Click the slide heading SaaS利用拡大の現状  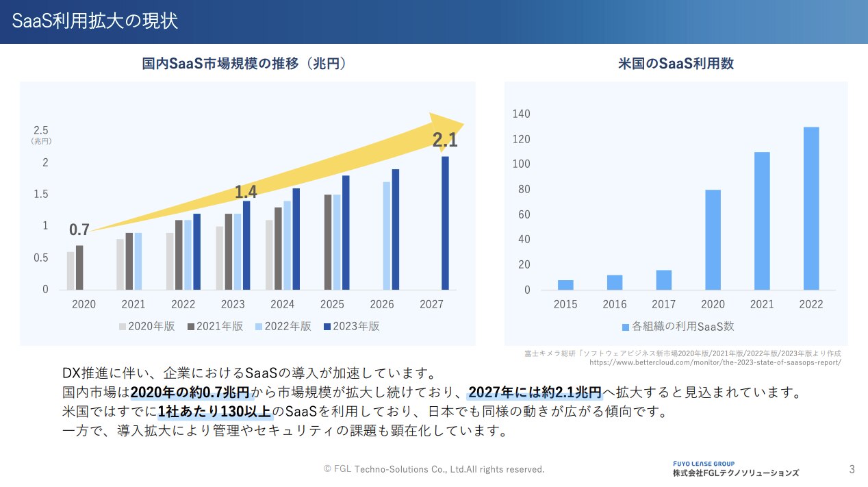[x=95, y=21]
